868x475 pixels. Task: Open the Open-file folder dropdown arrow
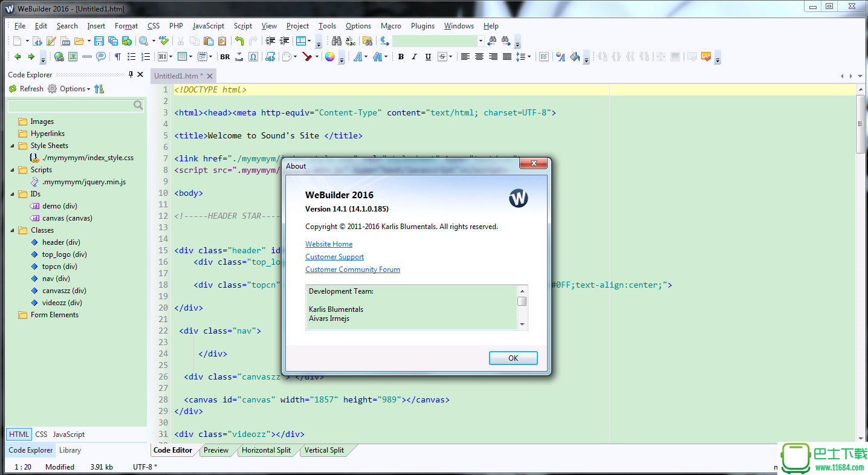point(88,41)
